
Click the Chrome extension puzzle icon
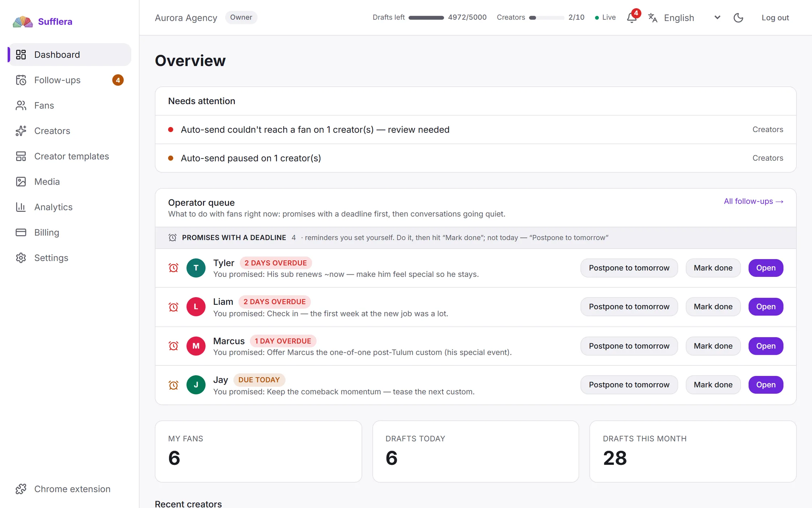click(x=21, y=489)
